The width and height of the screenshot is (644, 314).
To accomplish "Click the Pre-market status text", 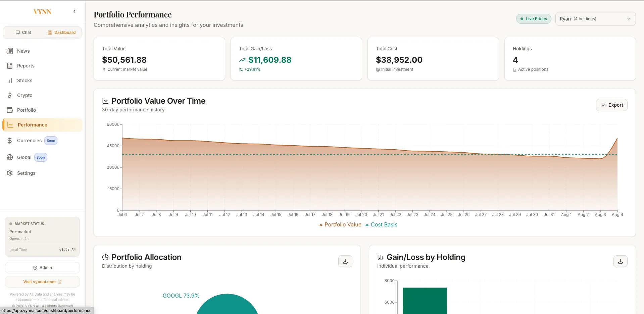I will tap(20, 232).
